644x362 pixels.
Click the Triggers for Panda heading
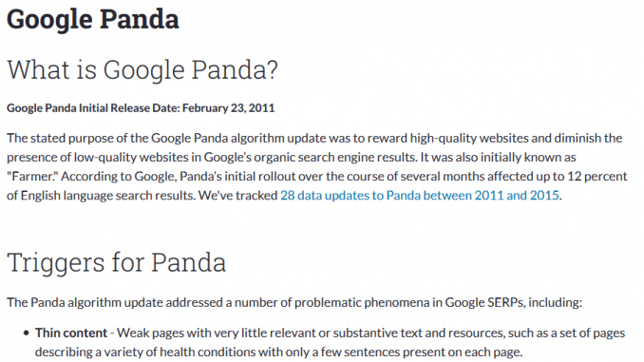tap(116, 263)
